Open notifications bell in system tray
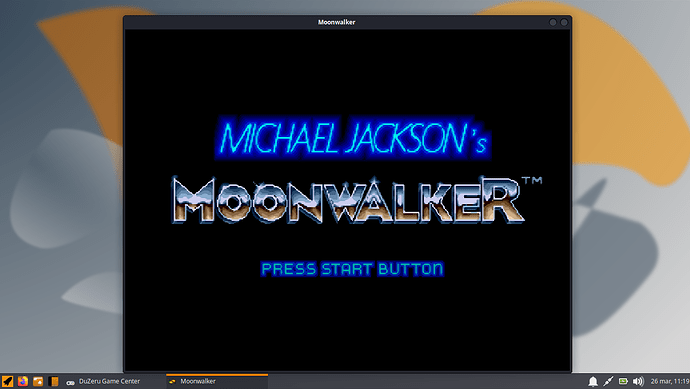The height and width of the screenshot is (389, 690). (x=593, y=382)
